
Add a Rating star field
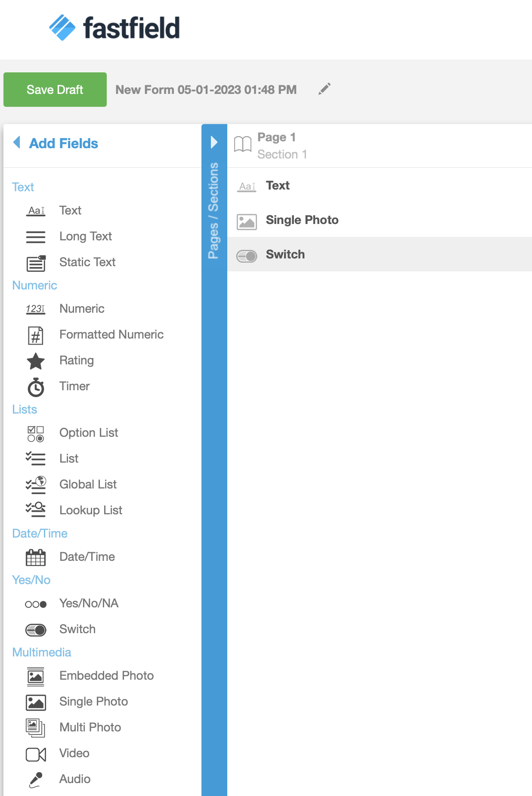[36, 361]
